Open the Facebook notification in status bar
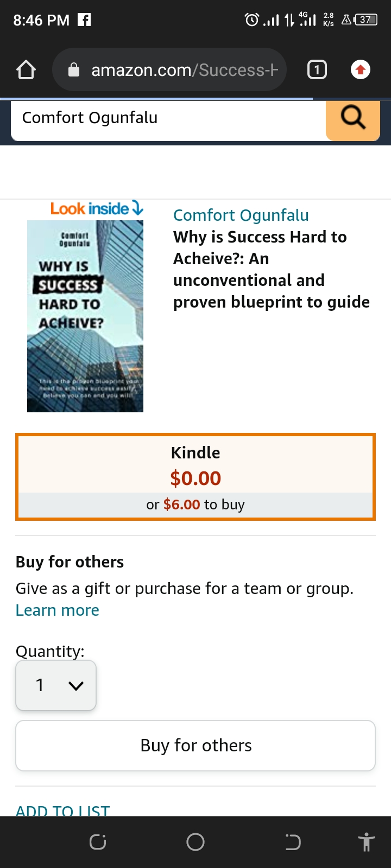 [84, 20]
